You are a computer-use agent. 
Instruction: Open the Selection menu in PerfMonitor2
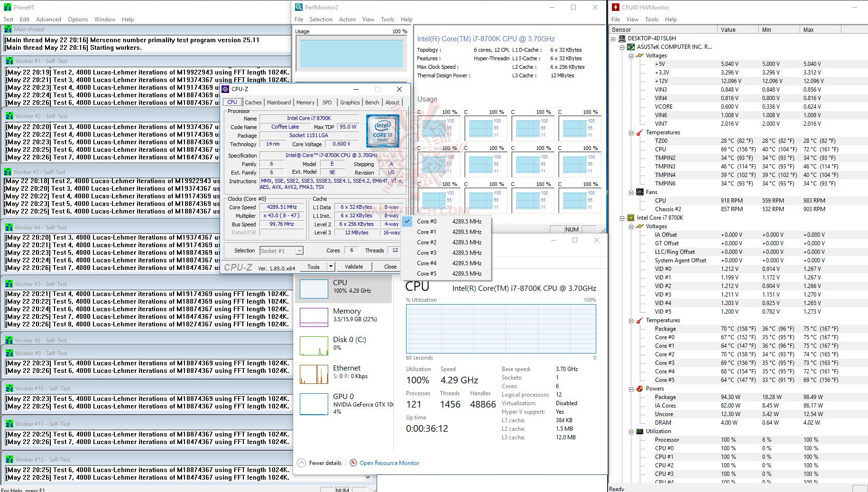pyautogui.click(x=321, y=19)
